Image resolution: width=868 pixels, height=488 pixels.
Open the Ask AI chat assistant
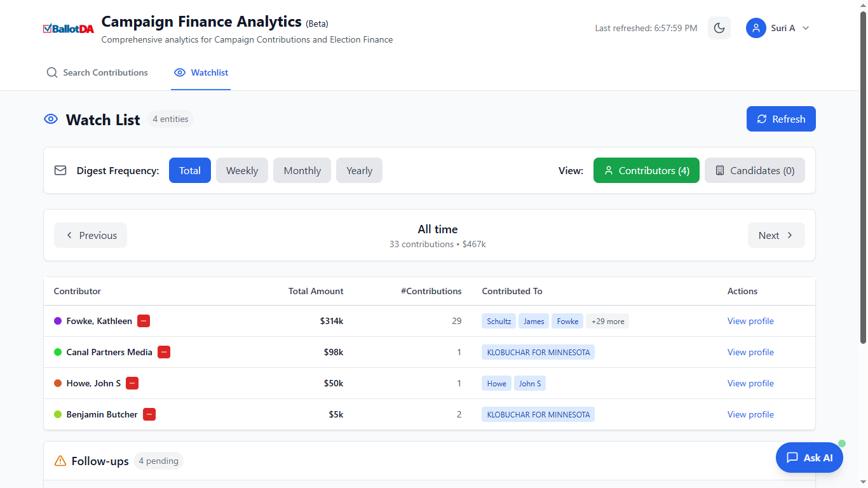809,457
